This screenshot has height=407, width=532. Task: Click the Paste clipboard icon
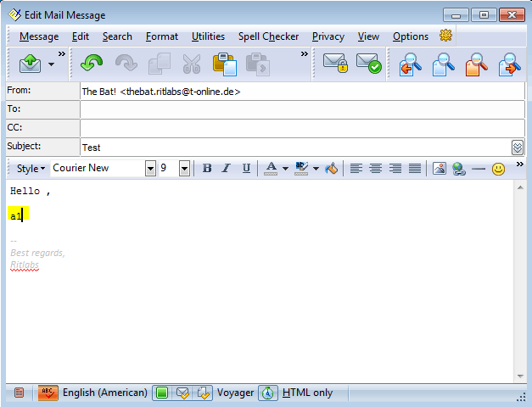[x=225, y=64]
